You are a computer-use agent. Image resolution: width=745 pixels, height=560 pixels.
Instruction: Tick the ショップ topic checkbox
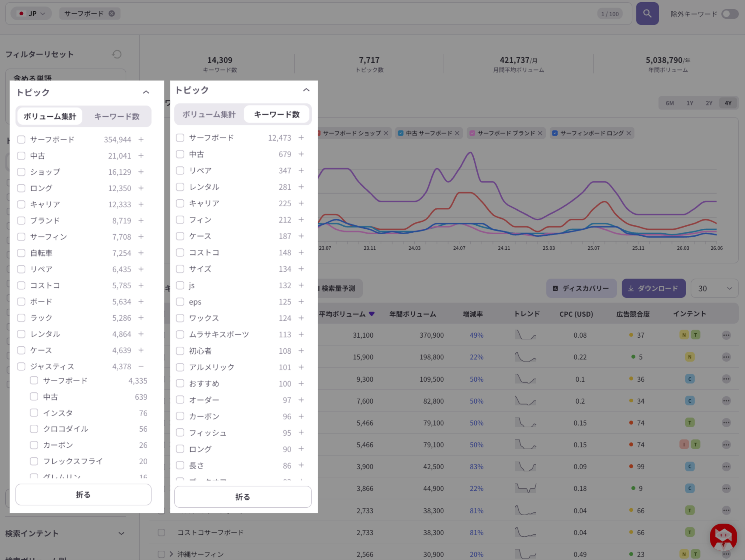(21, 172)
